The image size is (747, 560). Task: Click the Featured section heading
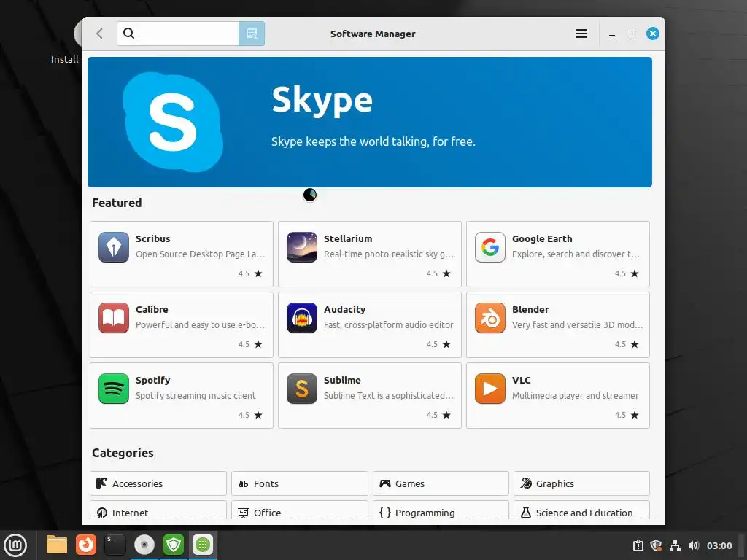tap(117, 203)
